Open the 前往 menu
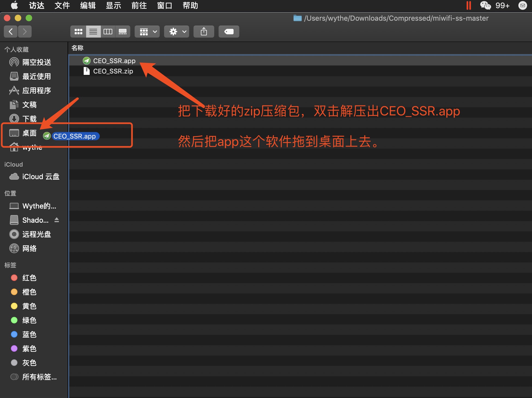The width and height of the screenshot is (532, 398). (139, 5)
